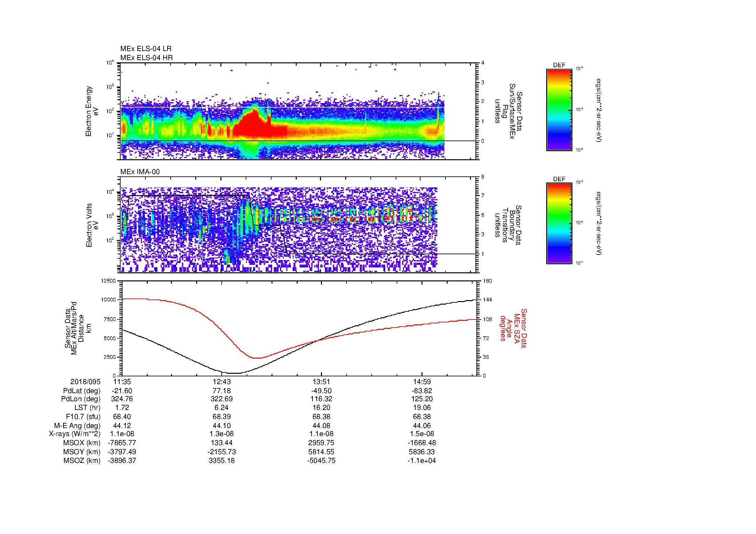Viewport: 756px width, 534px height.
Task: Click the lower DEF color bar
Action: tap(559, 224)
